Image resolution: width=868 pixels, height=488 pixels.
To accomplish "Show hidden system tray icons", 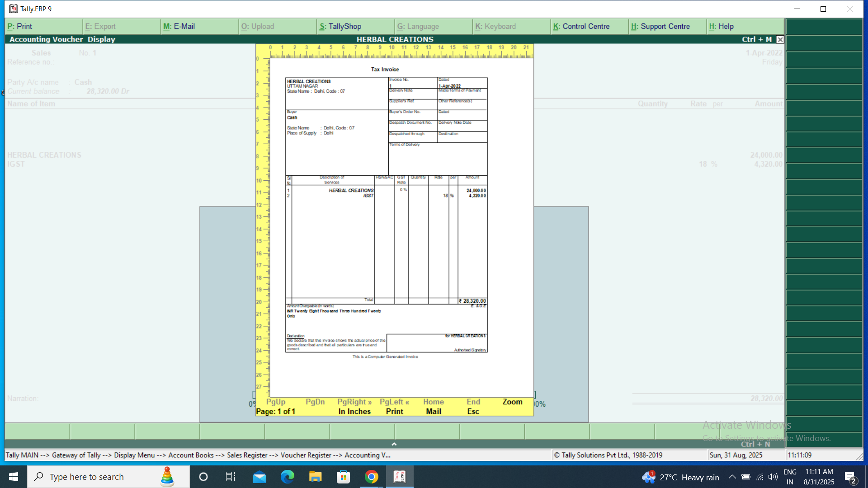I will click(x=732, y=477).
